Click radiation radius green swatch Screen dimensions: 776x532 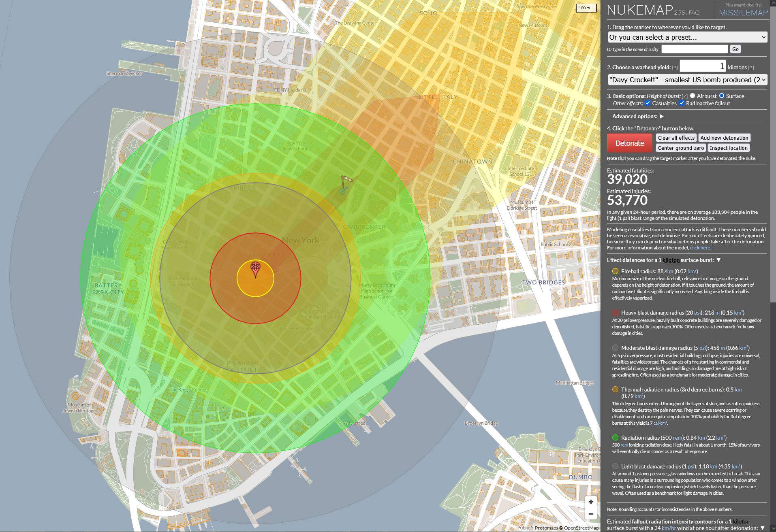[615, 438]
